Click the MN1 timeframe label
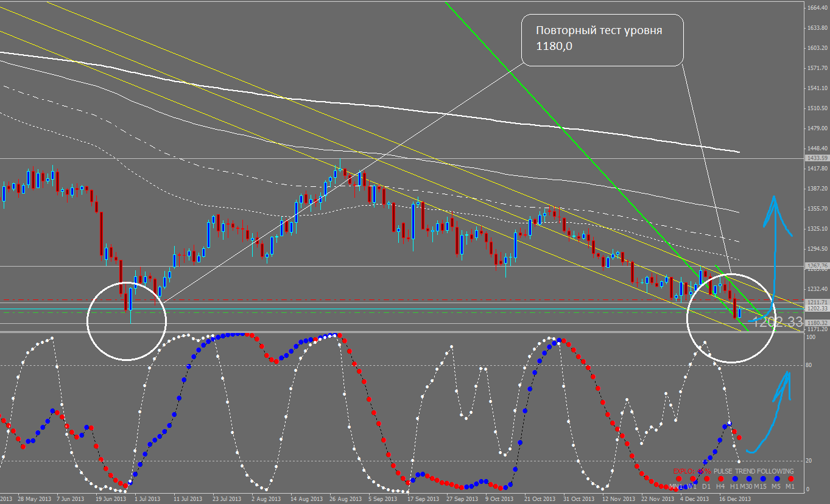The image size is (830, 504). [676, 486]
